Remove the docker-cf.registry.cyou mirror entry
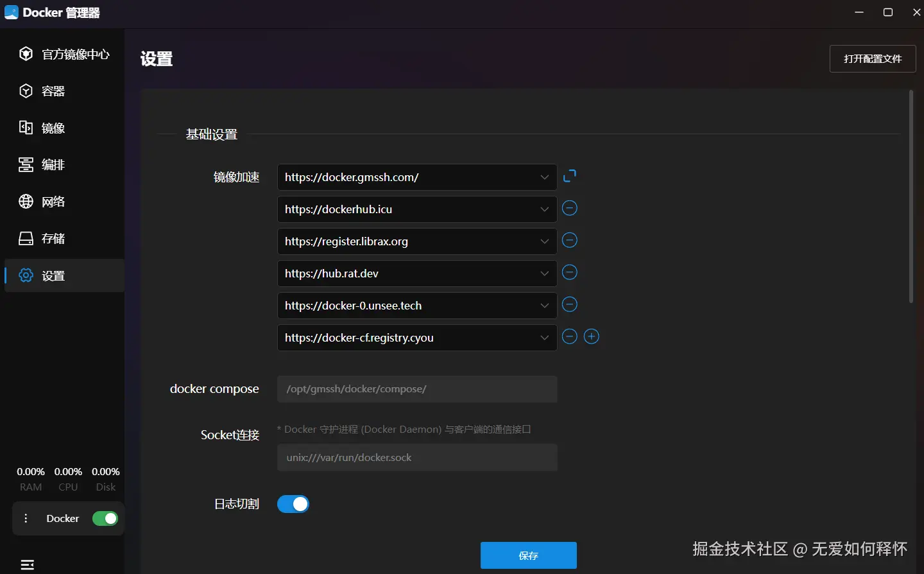Viewport: 924px width, 574px height. pyautogui.click(x=570, y=336)
